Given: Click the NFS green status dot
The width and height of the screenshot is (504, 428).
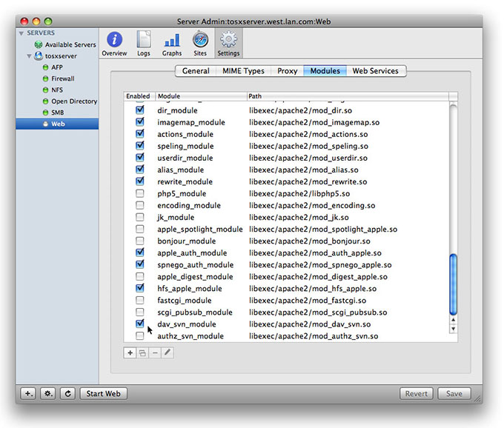Looking at the screenshot, I should point(46,90).
